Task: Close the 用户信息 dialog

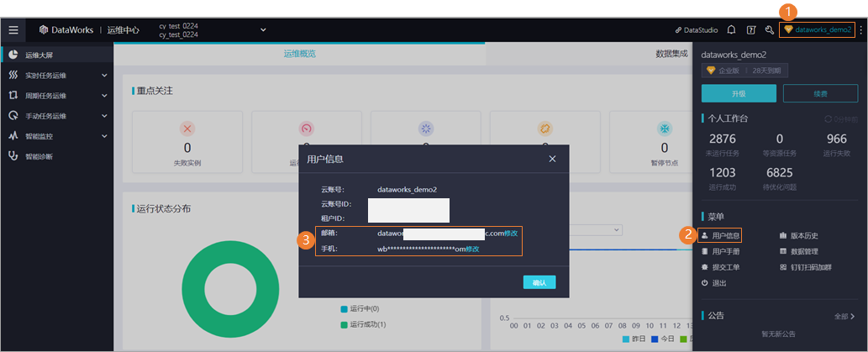Action: click(552, 159)
